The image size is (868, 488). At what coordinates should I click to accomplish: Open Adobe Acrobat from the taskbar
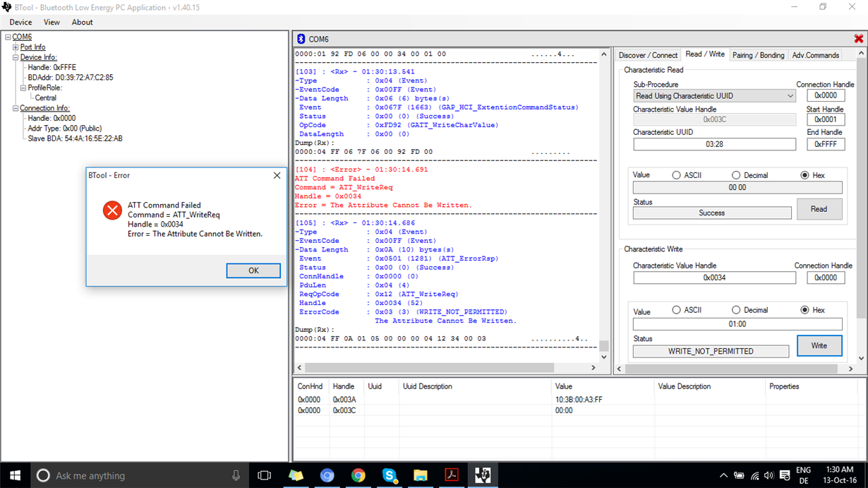pyautogui.click(x=451, y=475)
